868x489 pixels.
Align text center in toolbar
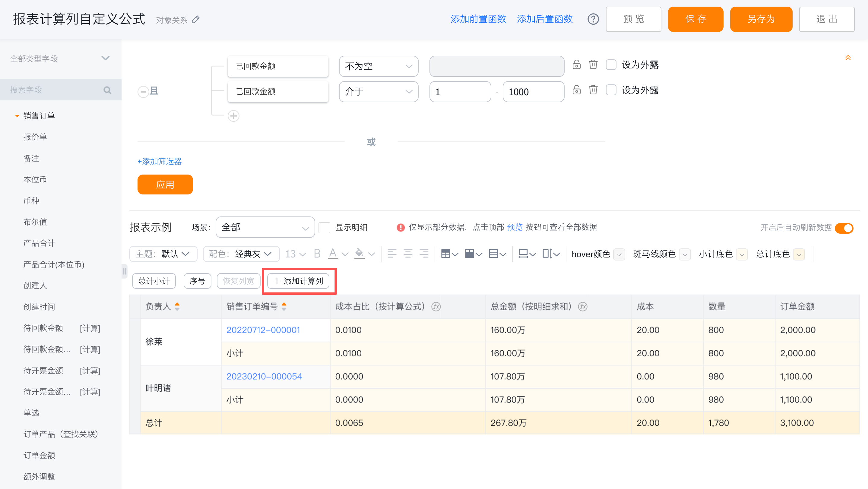tap(408, 254)
